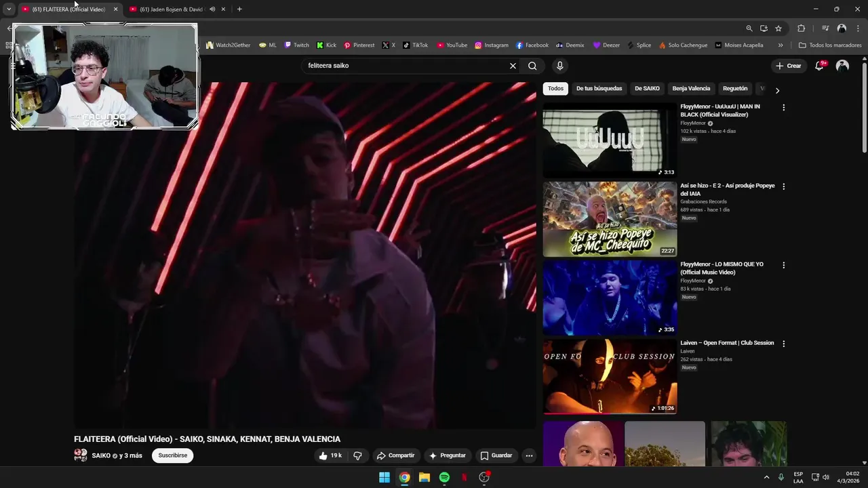Screen dimensions: 868x488
Task: Show more bookmarks with double chevron
Action: tap(781, 45)
